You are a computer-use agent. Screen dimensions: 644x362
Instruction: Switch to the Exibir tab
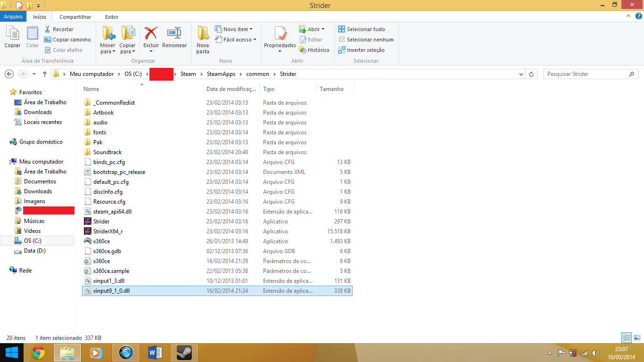click(112, 17)
